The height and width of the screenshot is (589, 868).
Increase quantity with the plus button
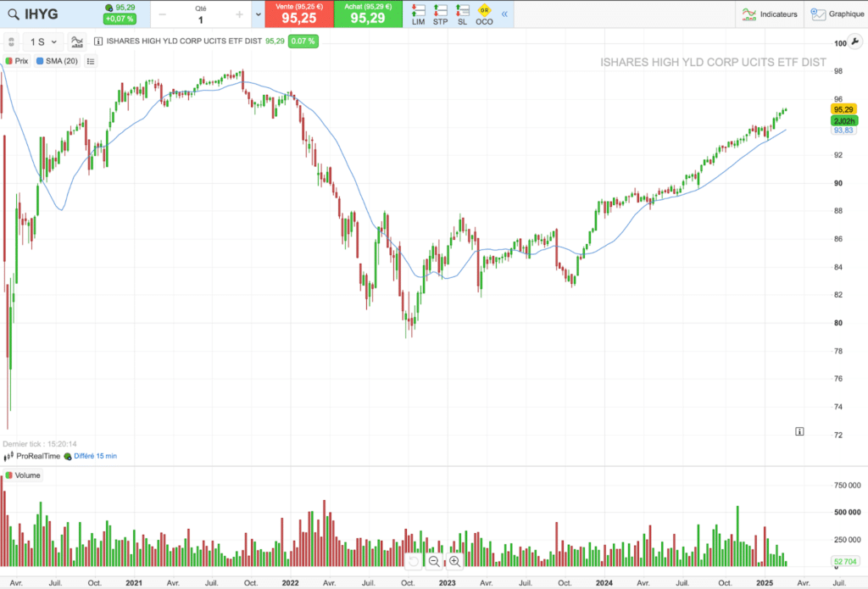[239, 15]
